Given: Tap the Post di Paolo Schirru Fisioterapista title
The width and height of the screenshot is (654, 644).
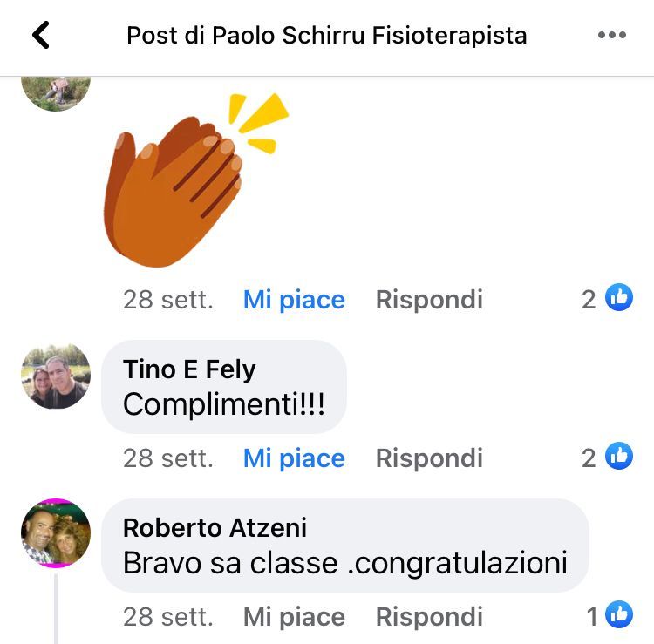Looking at the screenshot, I should pyautogui.click(x=327, y=35).
